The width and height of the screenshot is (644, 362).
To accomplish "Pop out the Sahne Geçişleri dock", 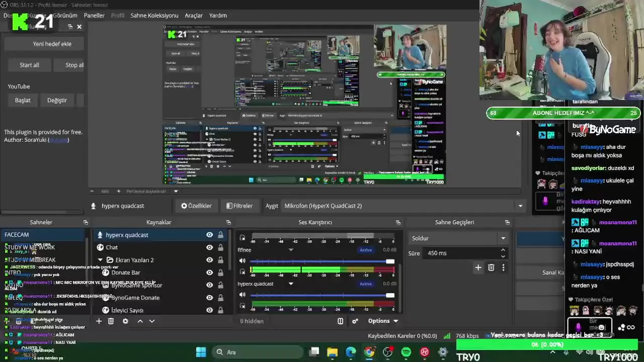I will pos(507,222).
